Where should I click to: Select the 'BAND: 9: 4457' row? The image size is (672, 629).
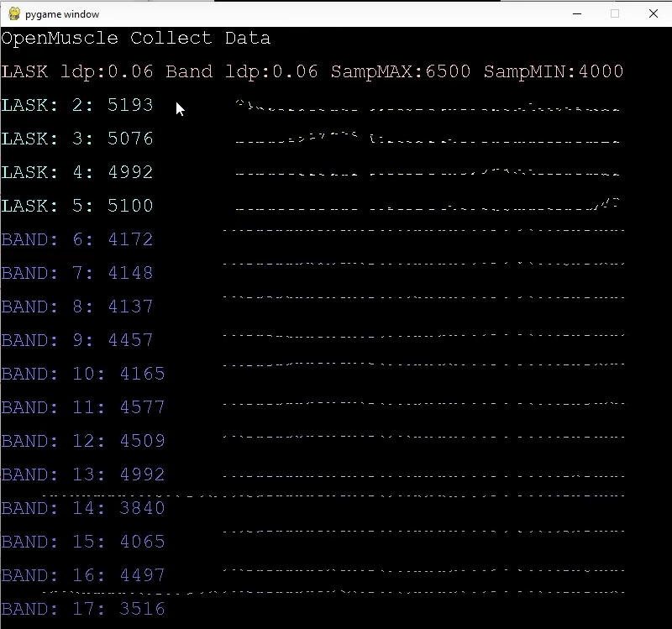tap(77, 340)
